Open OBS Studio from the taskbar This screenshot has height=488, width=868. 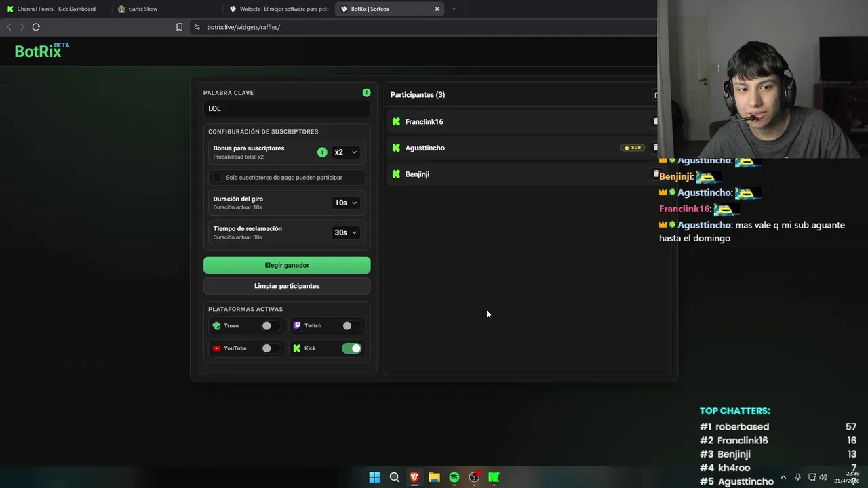474,477
